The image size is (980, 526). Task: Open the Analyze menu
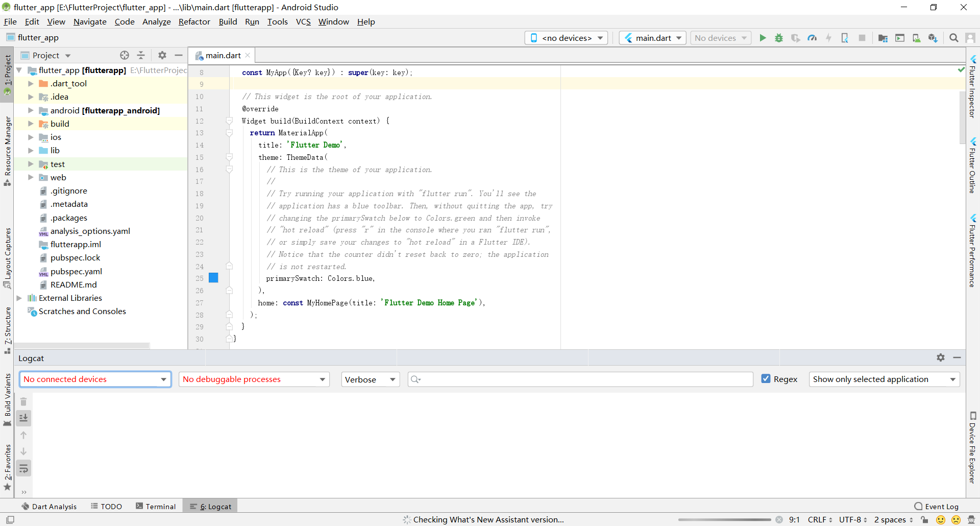click(156, 21)
